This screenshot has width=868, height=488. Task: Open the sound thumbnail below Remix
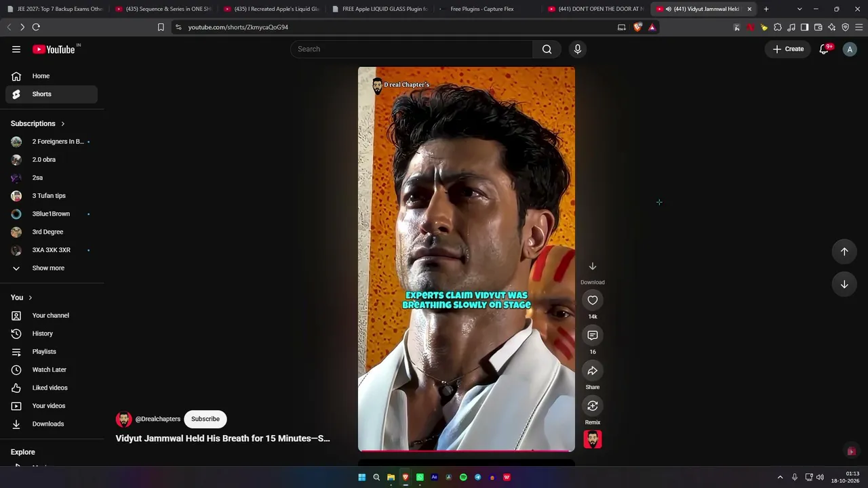tap(593, 439)
